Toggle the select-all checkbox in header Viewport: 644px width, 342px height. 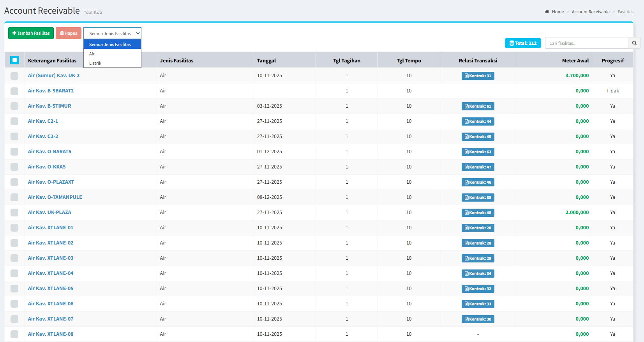14,60
